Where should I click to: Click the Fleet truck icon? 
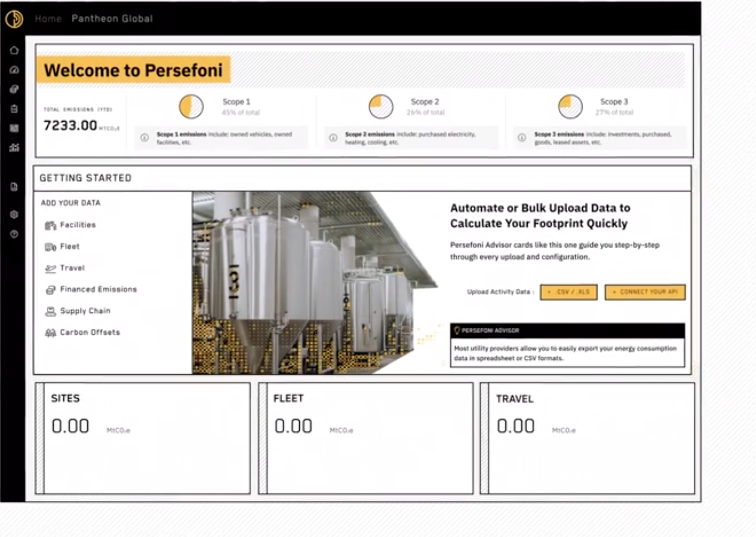click(x=50, y=247)
